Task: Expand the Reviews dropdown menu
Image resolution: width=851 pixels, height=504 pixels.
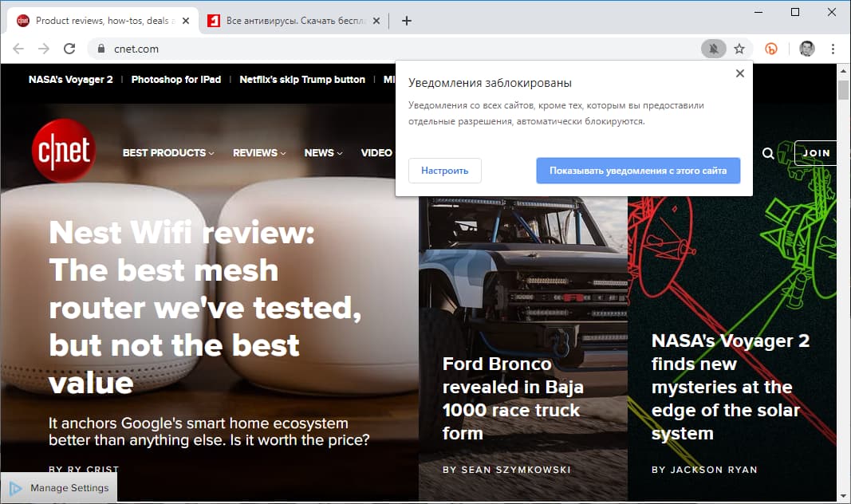Action: (x=259, y=153)
